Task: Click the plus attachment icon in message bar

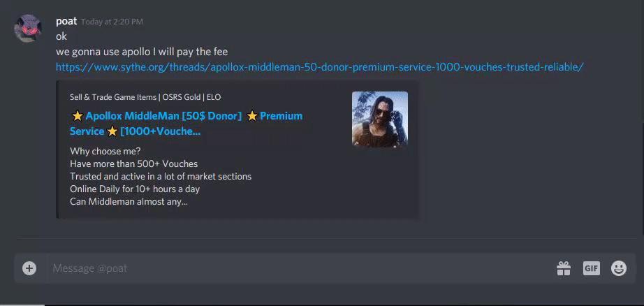Action: click(x=29, y=268)
